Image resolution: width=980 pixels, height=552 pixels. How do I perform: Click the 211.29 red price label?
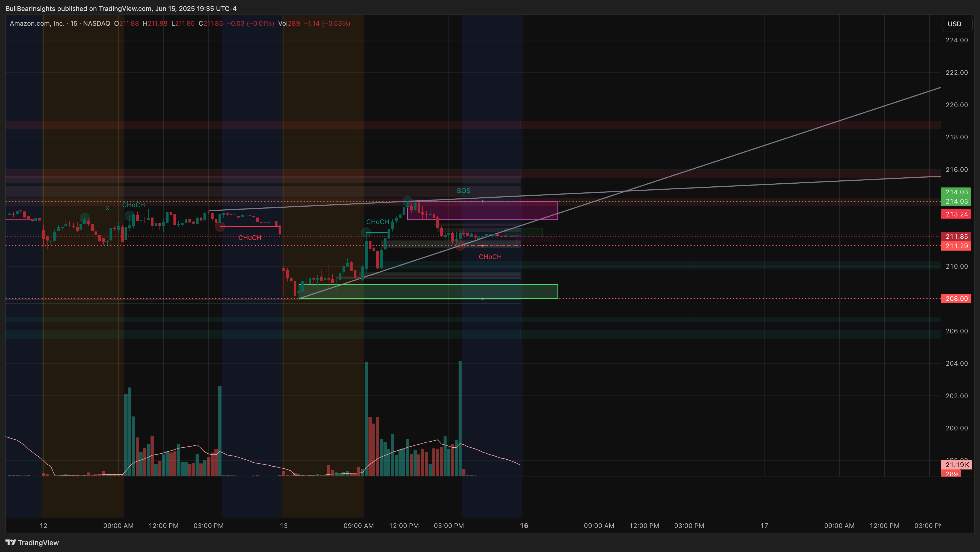(x=957, y=246)
